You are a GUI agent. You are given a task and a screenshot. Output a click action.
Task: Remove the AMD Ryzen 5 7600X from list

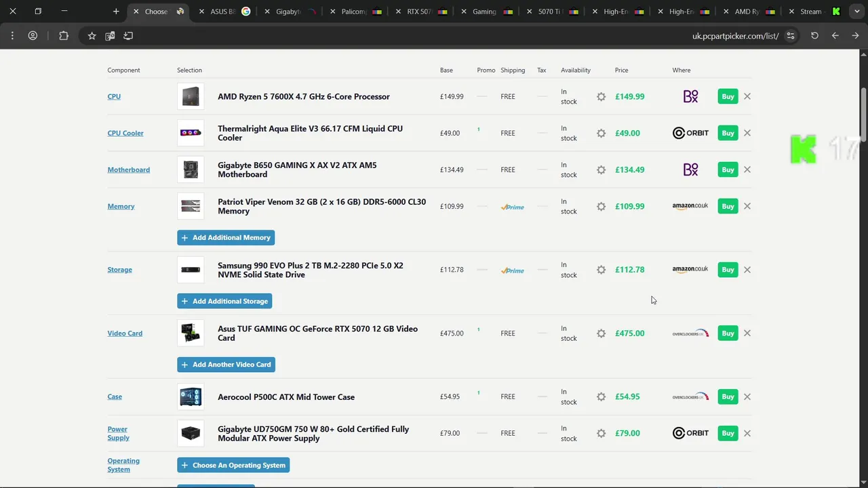(747, 96)
